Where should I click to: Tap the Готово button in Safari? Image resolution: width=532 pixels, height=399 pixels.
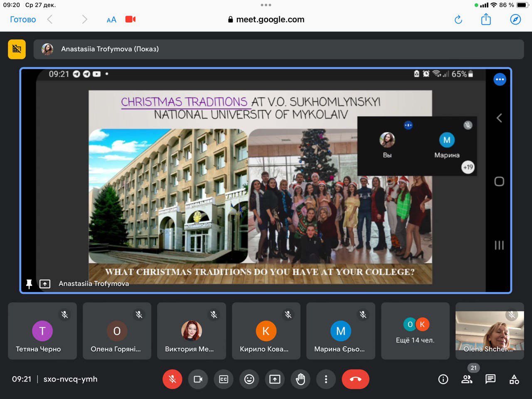pos(23,20)
